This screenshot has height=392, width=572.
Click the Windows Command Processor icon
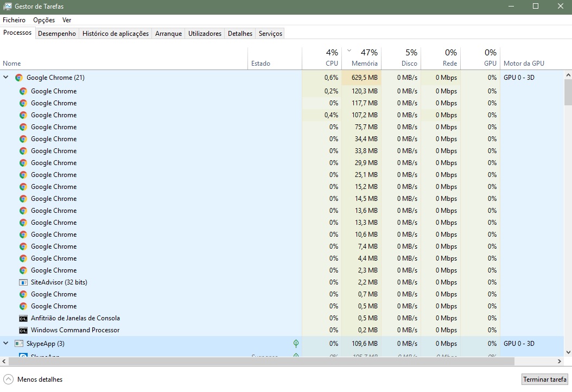(x=23, y=330)
